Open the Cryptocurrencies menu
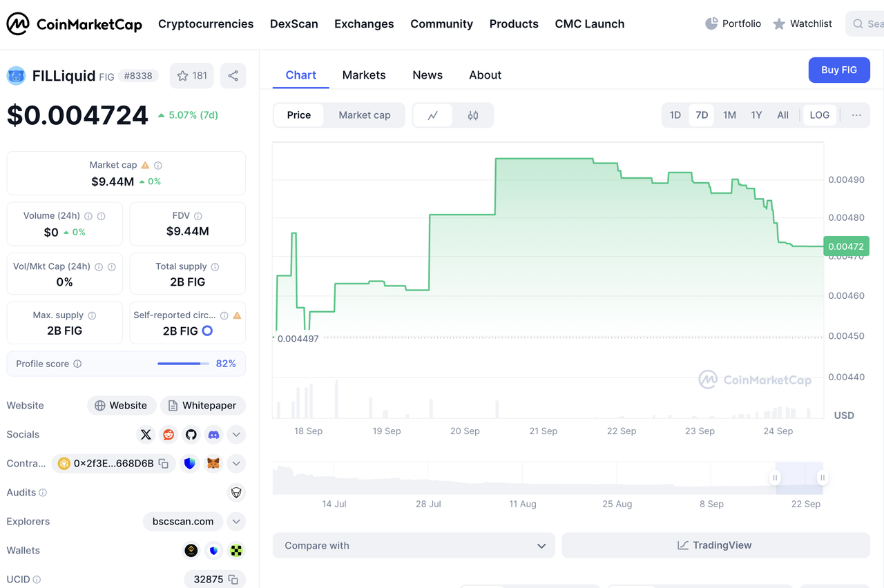Screen dimensions: 884x588 [x=206, y=24]
